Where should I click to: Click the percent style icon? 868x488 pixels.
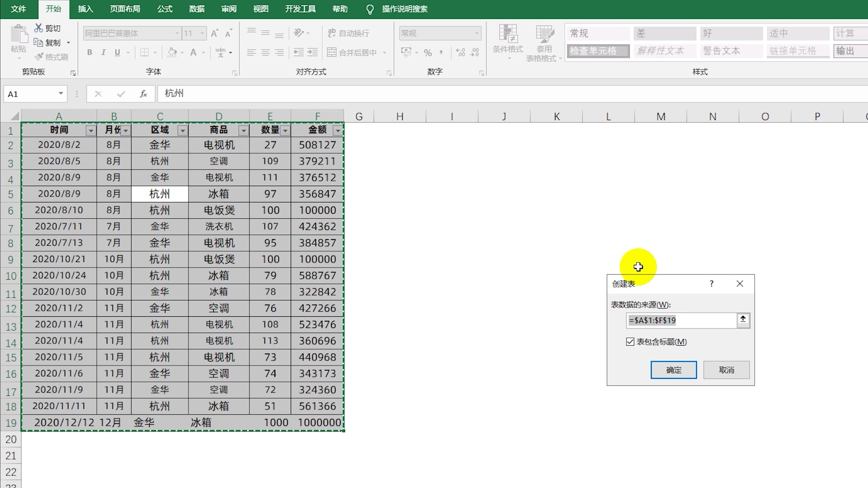[428, 53]
